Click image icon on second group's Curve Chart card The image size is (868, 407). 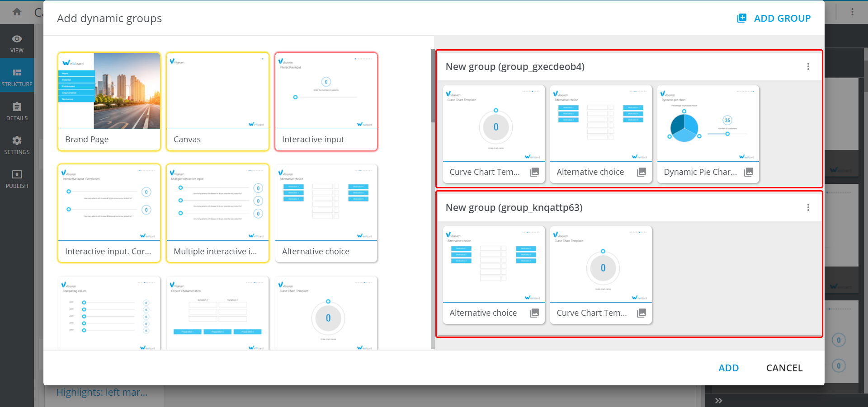(x=642, y=313)
